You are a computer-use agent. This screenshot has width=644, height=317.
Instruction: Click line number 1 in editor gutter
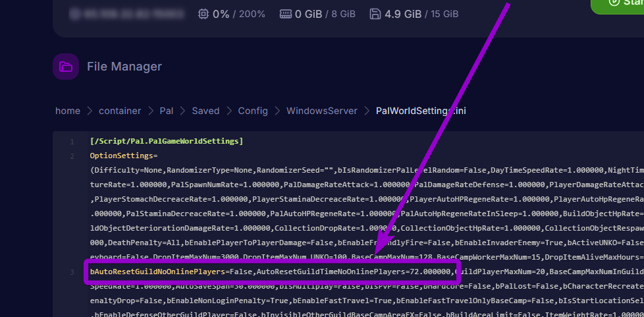pos(70,141)
